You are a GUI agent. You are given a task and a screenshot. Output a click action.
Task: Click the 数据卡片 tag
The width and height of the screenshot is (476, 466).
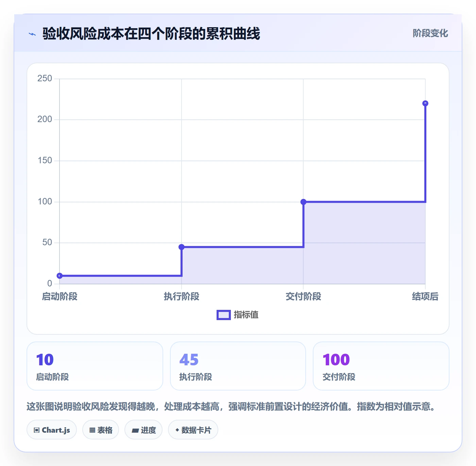[x=193, y=430]
